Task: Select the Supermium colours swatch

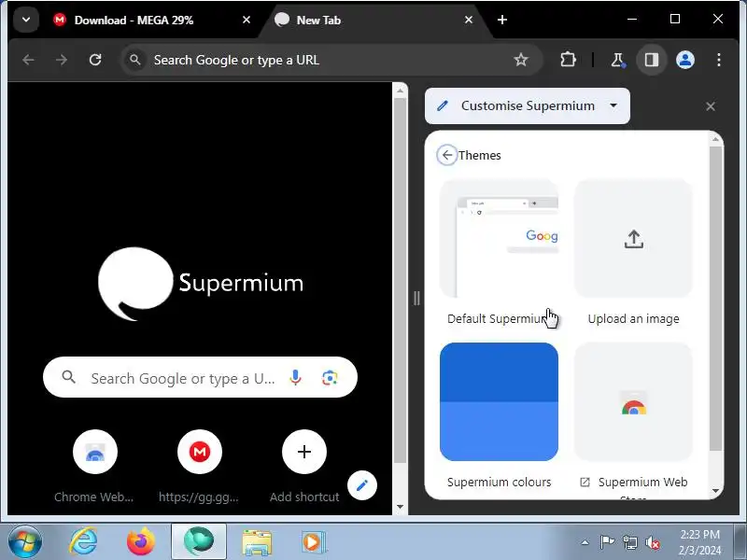Action: click(499, 402)
